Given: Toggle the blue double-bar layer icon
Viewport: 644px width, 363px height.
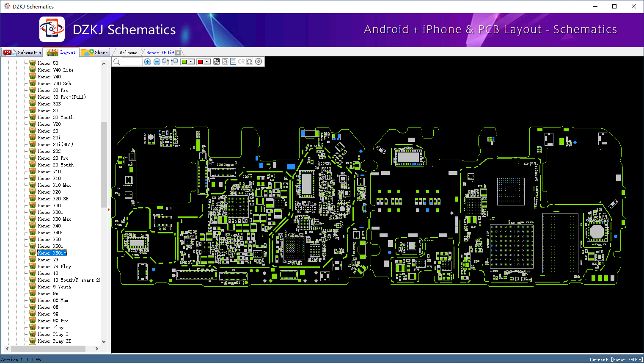Looking at the screenshot, I should click(x=233, y=61).
